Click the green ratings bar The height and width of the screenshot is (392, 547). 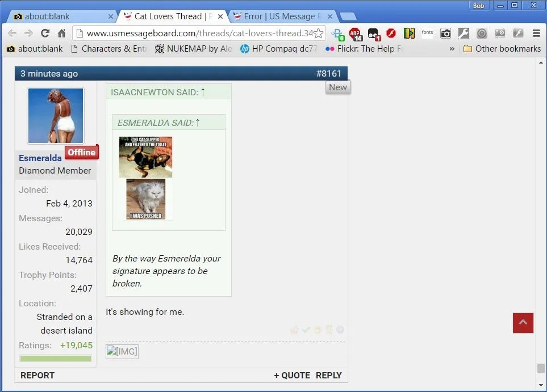coord(56,358)
